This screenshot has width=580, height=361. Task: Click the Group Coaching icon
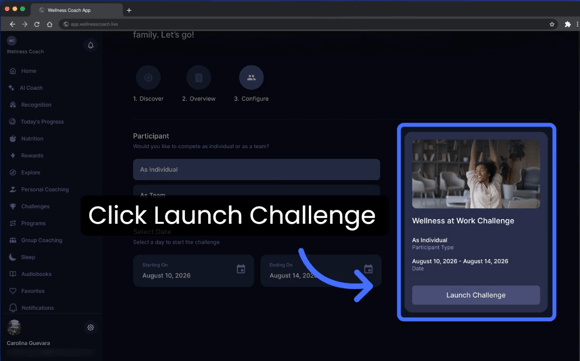[x=13, y=240]
